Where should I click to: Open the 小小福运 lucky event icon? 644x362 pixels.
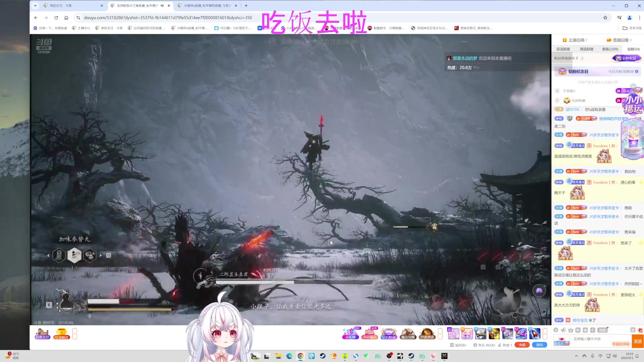[370, 334]
